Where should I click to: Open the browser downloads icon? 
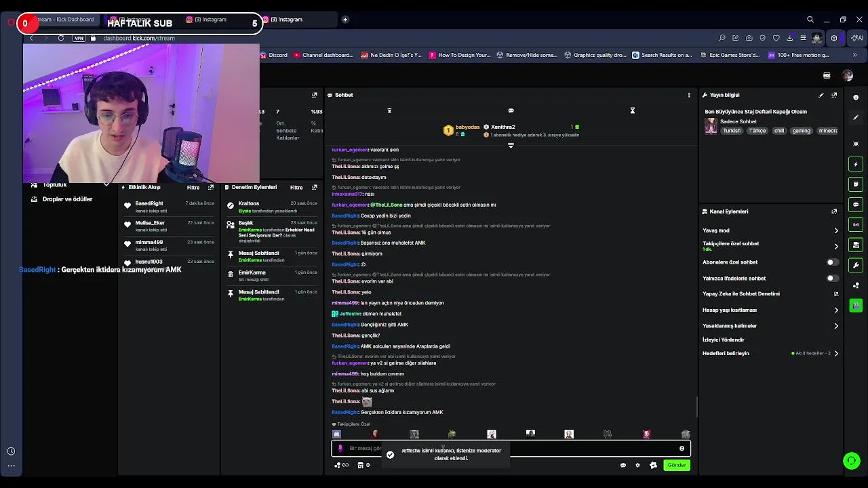[789, 38]
